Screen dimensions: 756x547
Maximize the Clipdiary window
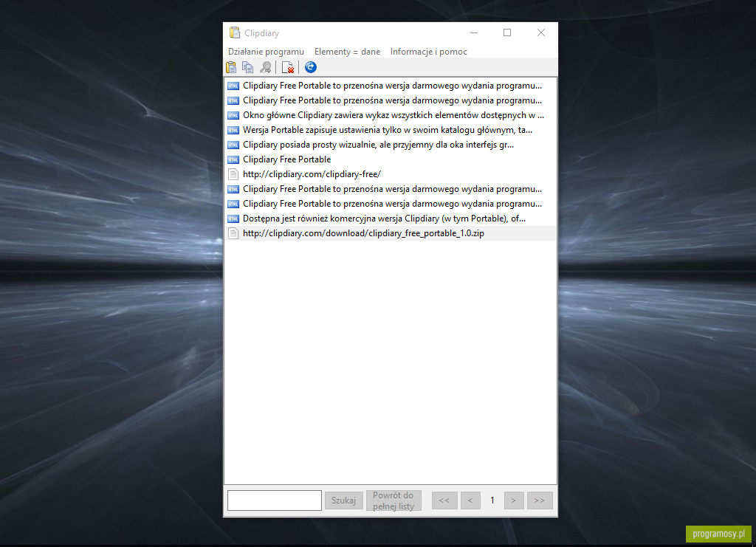pos(507,32)
